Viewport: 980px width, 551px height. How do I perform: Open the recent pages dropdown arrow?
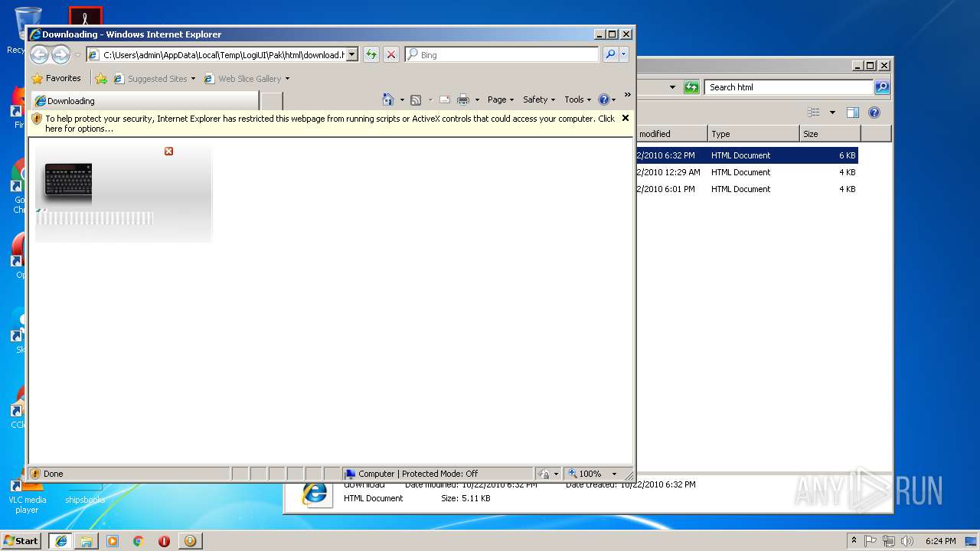click(x=77, y=55)
